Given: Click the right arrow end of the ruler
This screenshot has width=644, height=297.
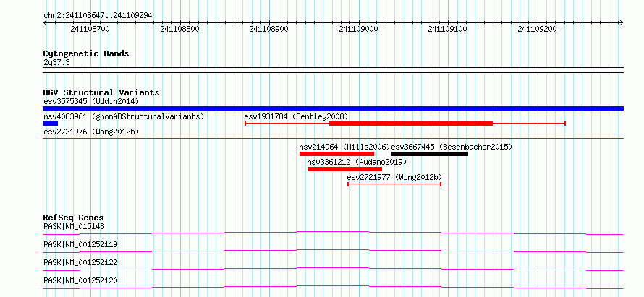Looking at the screenshot, I should [622, 22].
